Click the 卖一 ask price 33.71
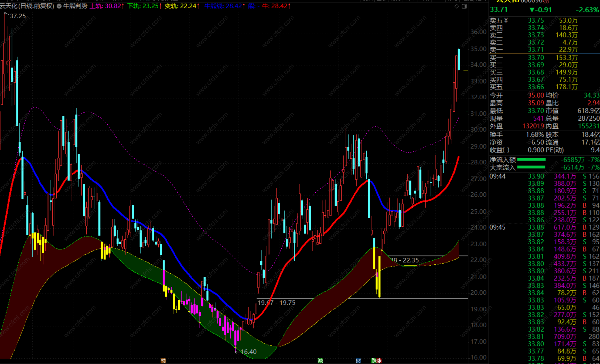 (536, 50)
